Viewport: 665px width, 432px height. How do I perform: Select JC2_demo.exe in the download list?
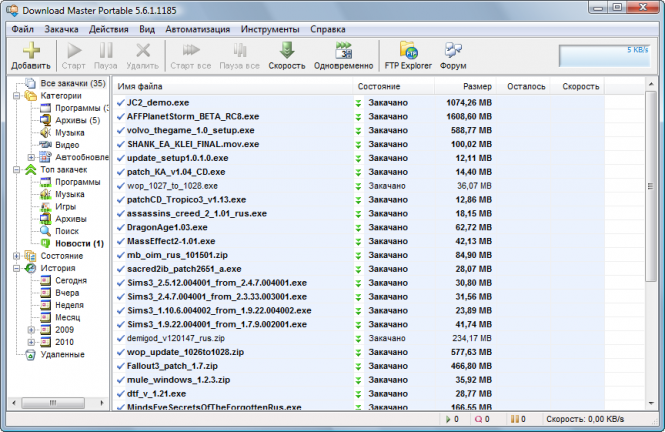(359, 103)
